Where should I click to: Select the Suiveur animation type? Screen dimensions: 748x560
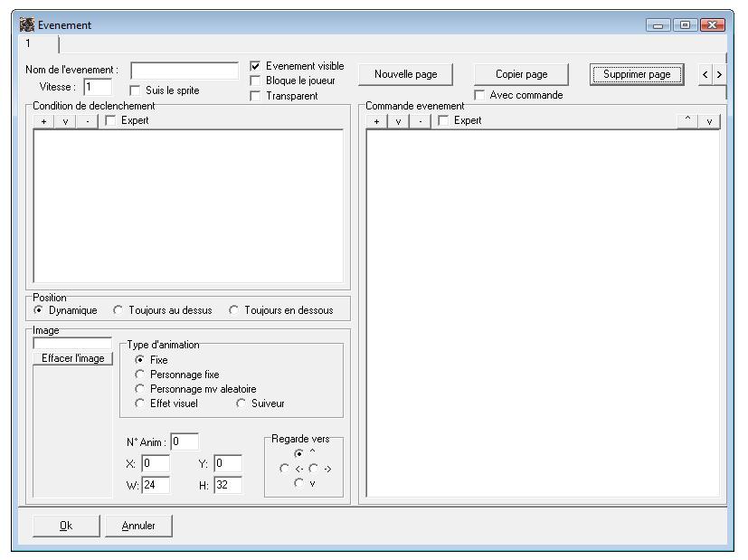coord(241,403)
